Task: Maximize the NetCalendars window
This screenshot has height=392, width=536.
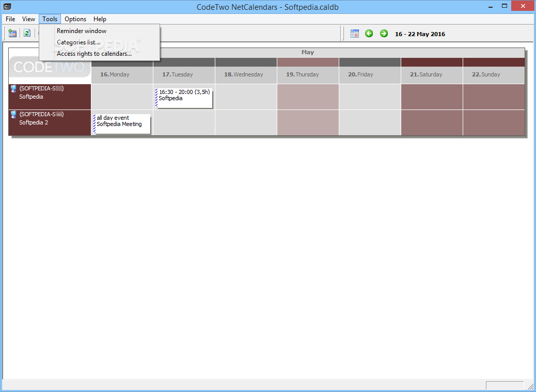Action: [x=504, y=6]
